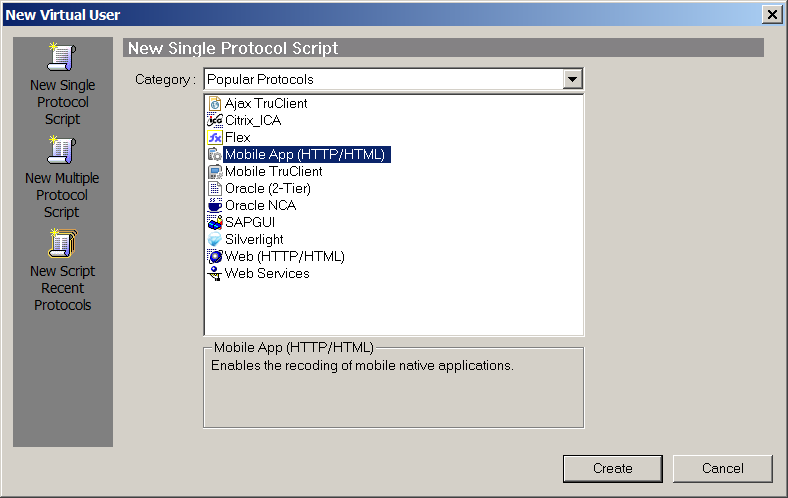Click the New Script Recent Protocols icon

[x=62, y=243]
